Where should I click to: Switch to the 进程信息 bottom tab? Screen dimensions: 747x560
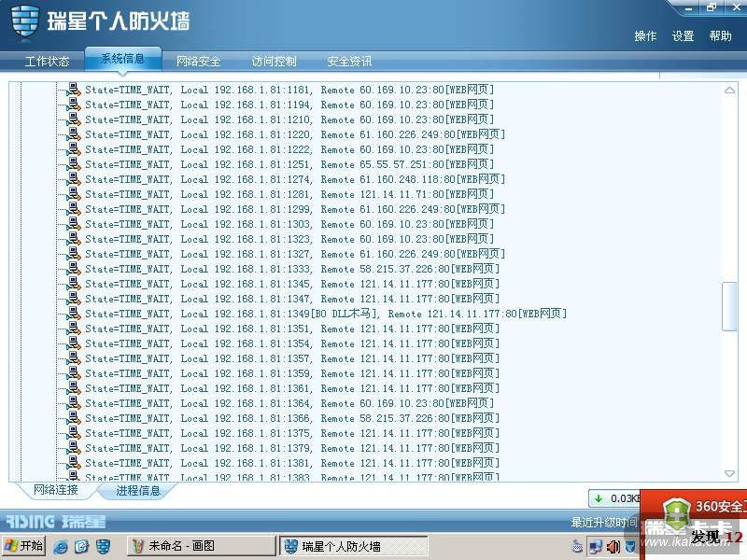138,491
